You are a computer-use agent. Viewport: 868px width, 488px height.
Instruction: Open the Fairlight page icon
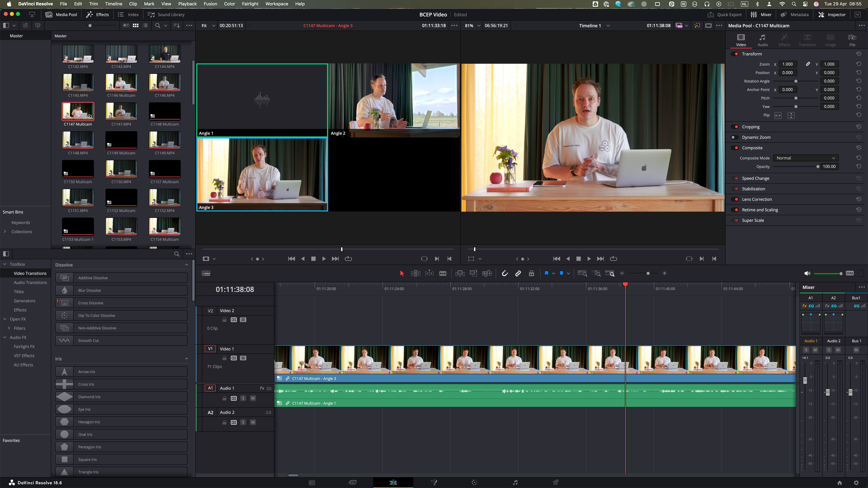tap(515, 483)
